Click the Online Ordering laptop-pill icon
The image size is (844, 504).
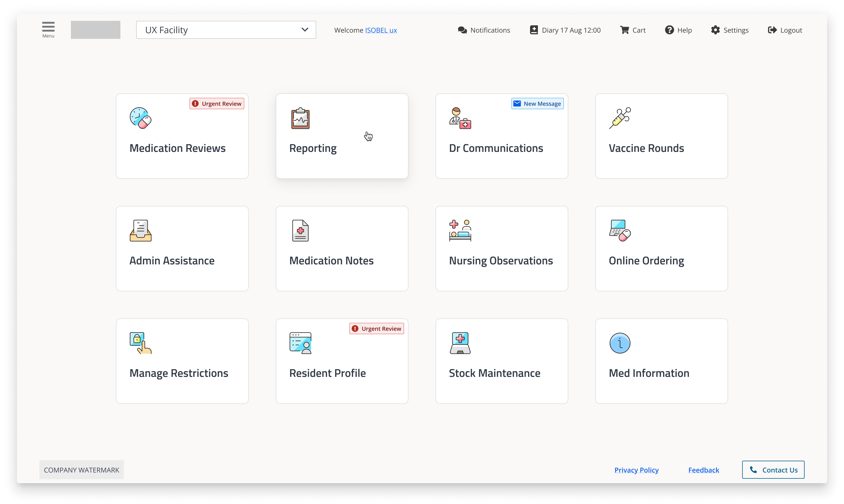click(x=620, y=230)
